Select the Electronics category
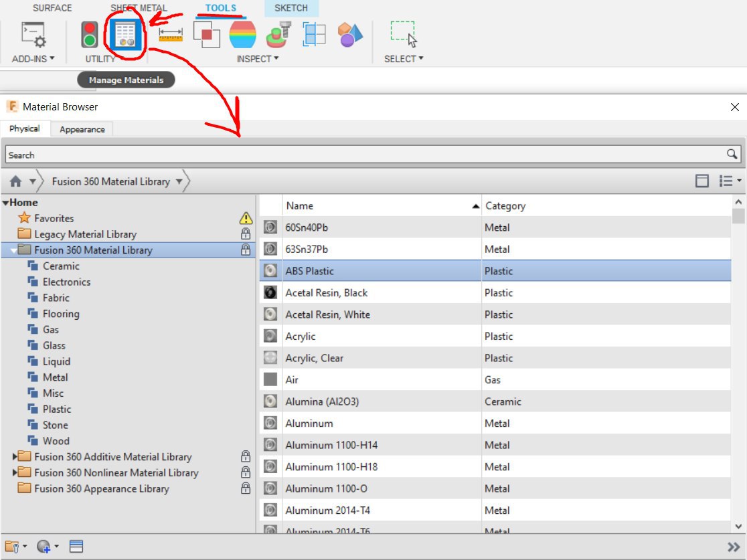 coord(67,282)
